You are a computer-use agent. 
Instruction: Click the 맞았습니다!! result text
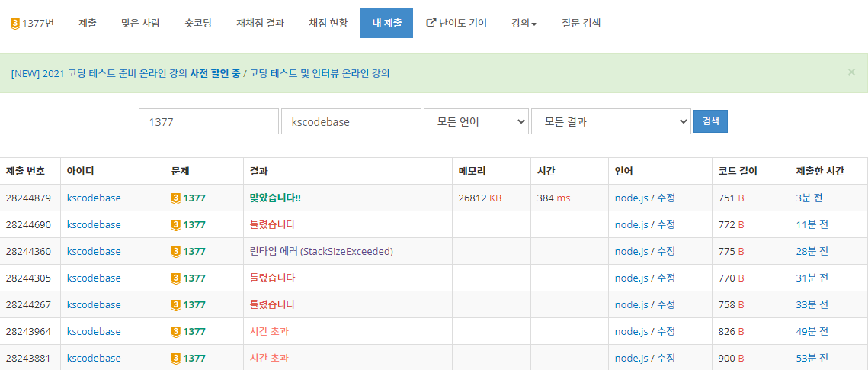point(275,198)
